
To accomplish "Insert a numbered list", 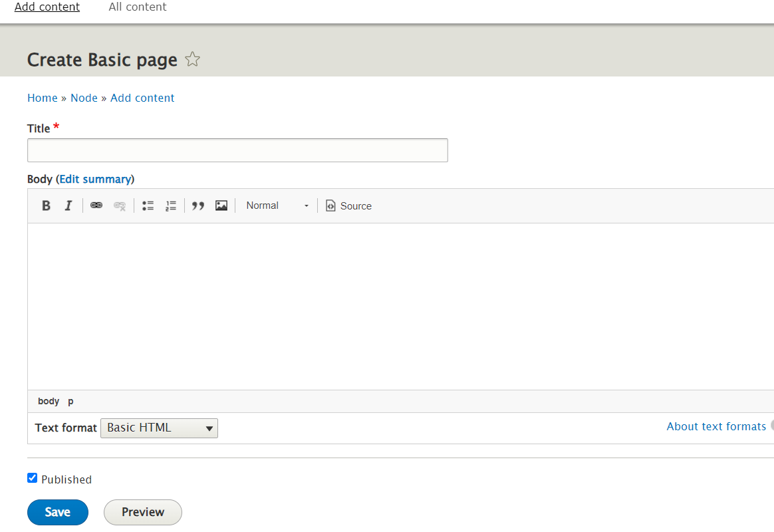I will tap(171, 205).
